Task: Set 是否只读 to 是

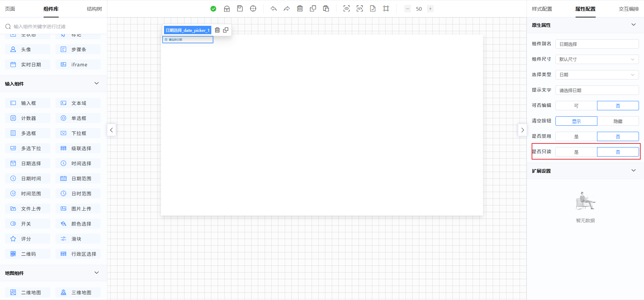Action: point(576,152)
